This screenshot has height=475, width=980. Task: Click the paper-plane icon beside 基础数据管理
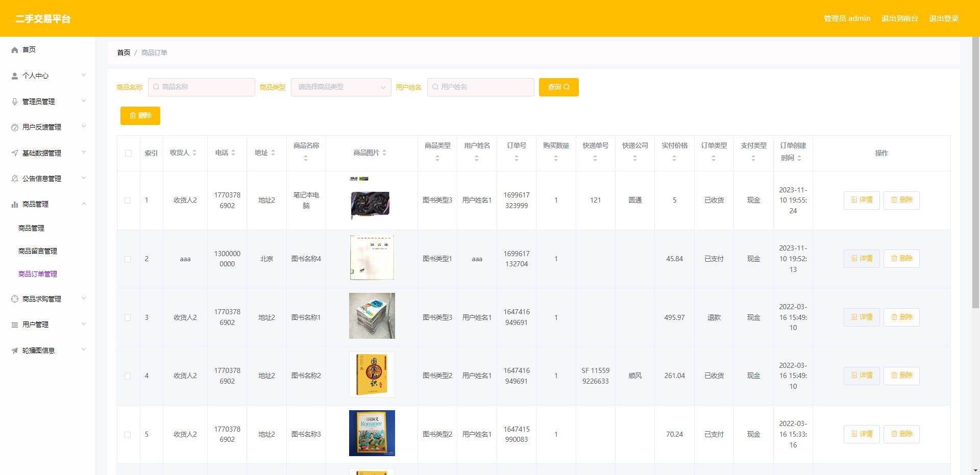(x=15, y=153)
